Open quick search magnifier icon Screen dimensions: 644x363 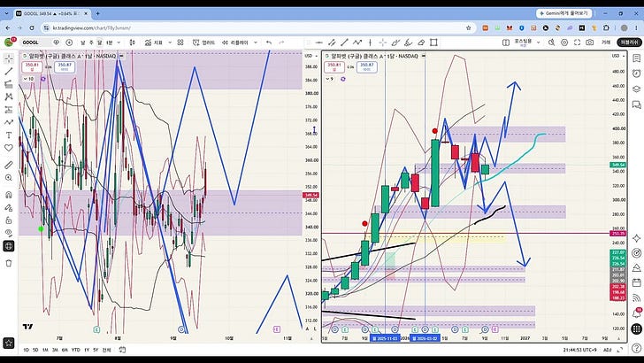click(552, 42)
